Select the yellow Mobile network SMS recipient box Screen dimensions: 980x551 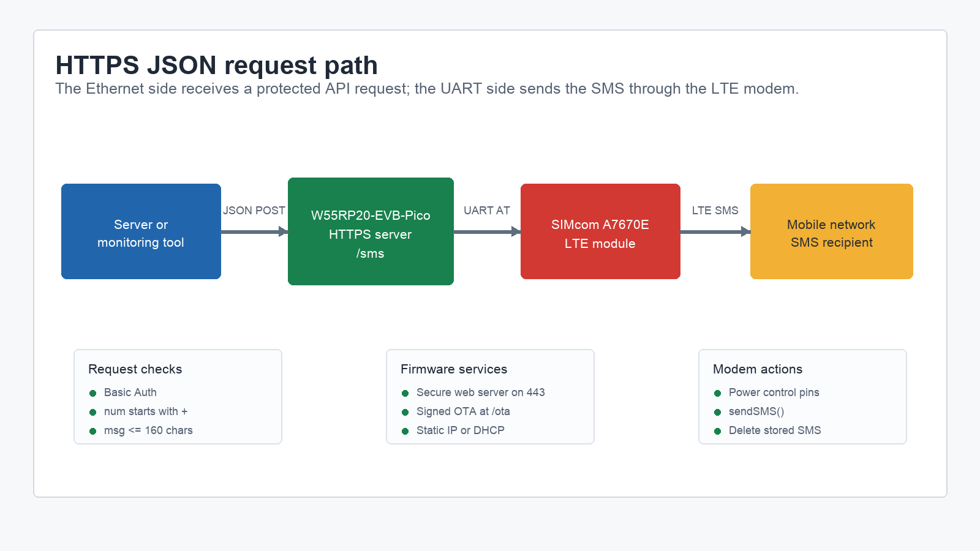pos(832,231)
